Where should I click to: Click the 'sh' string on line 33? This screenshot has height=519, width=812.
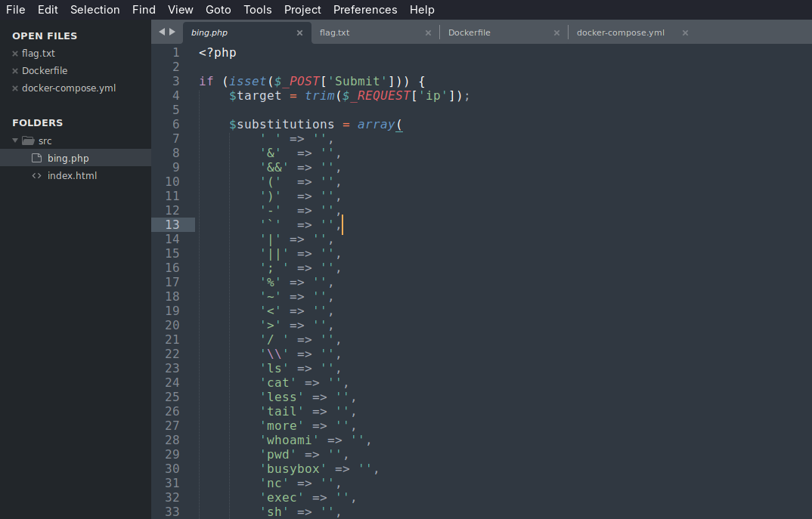pos(274,512)
